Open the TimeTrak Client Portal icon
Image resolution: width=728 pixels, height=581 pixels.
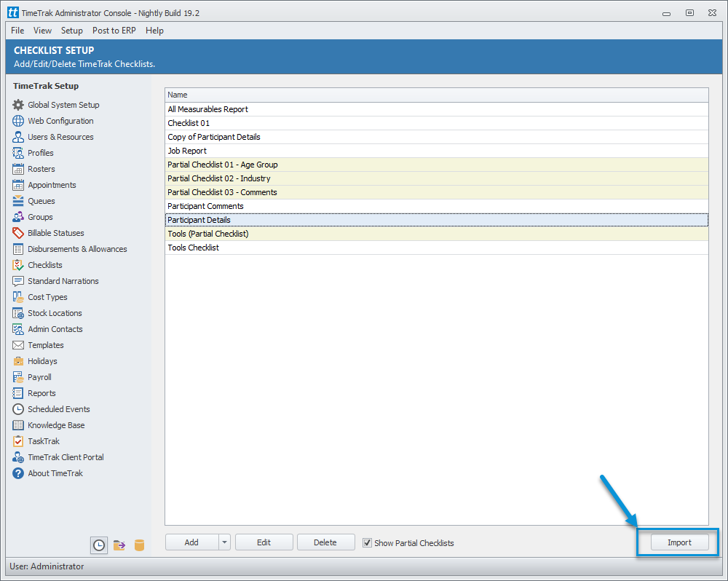[x=18, y=457]
